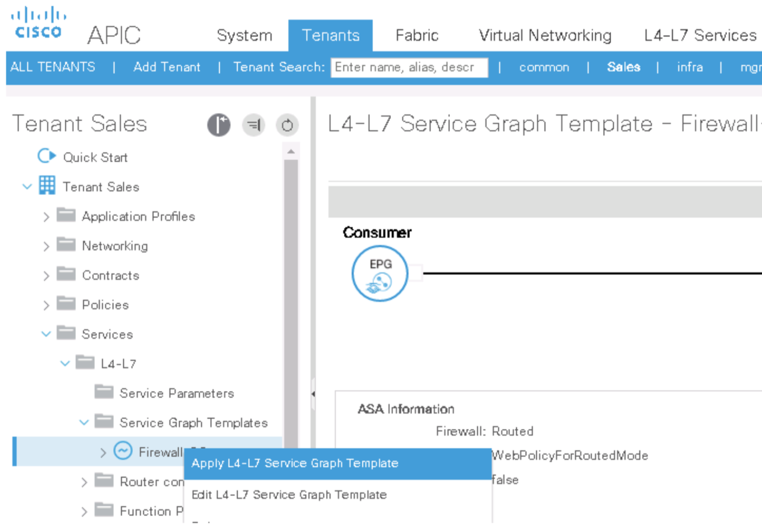Click the dark round pin icon beside Tenant Sales
The width and height of the screenshot is (762, 532).
tap(219, 125)
